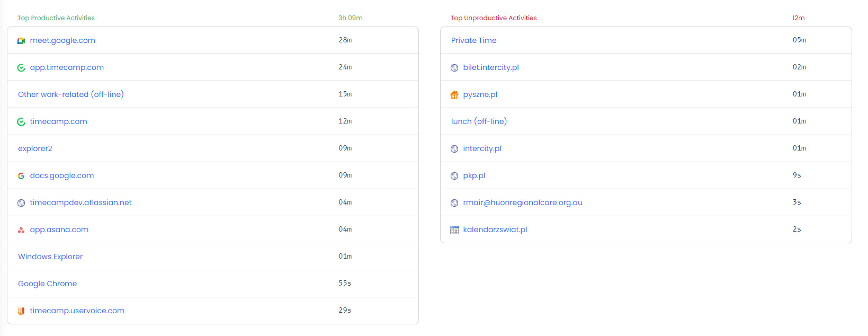Click the Top Unproductive Activities heading
The image size is (868, 336).
pyautogui.click(x=494, y=18)
